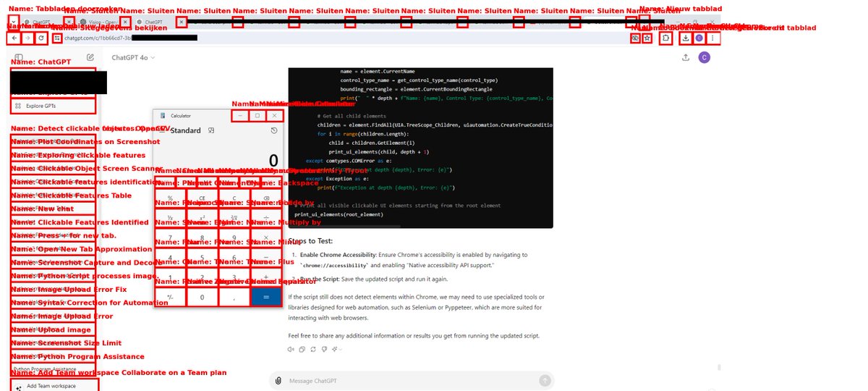The image size is (868, 391).
Task: Click digit 8 in Calculator
Action: pos(203,237)
